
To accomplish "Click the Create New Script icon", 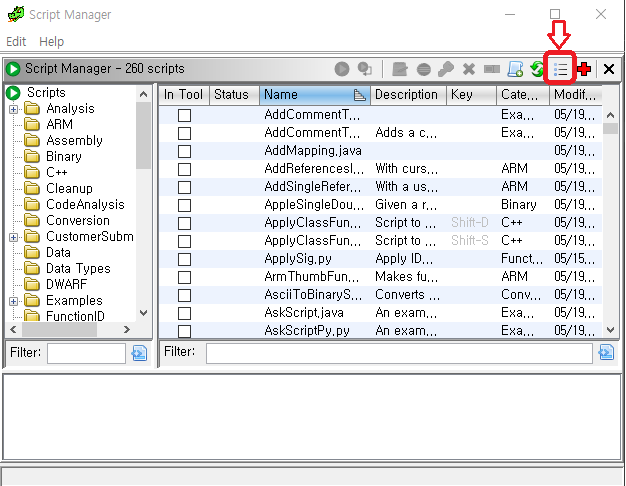I will [x=515, y=69].
